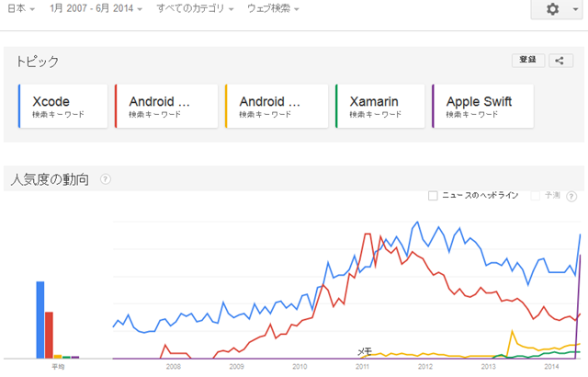Open the 日本 region dropdown
The width and height of the screenshot is (588, 377).
tap(20, 8)
